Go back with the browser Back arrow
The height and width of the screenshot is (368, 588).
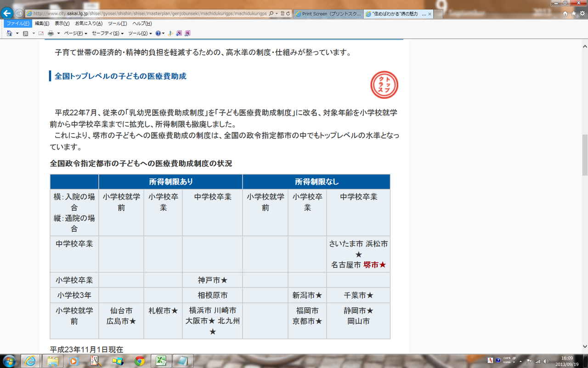pos(7,13)
